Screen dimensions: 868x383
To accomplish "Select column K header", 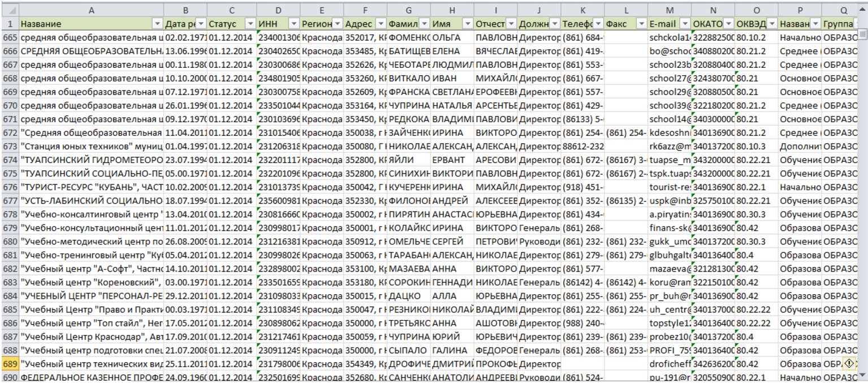I will click(x=582, y=11).
